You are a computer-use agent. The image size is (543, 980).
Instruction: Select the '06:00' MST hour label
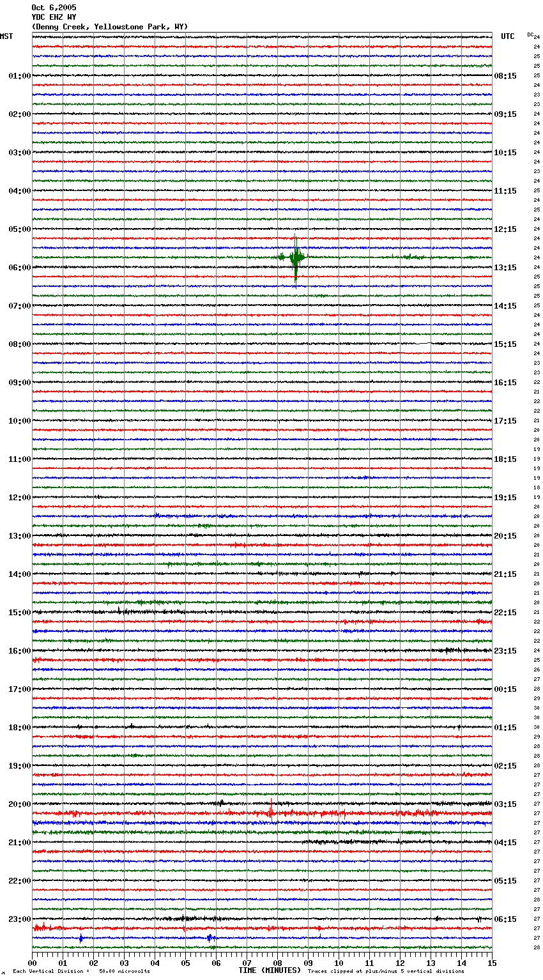click(20, 268)
